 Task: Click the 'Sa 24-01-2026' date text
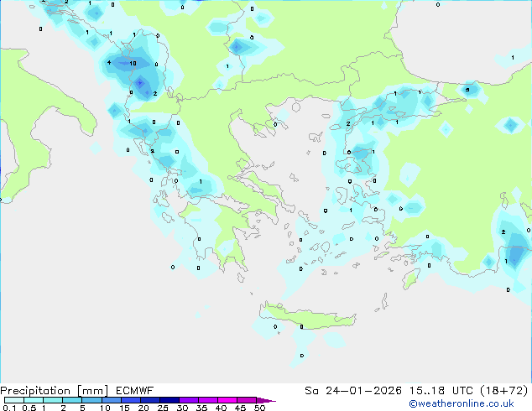pyautogui.click(x=353, y=391)
